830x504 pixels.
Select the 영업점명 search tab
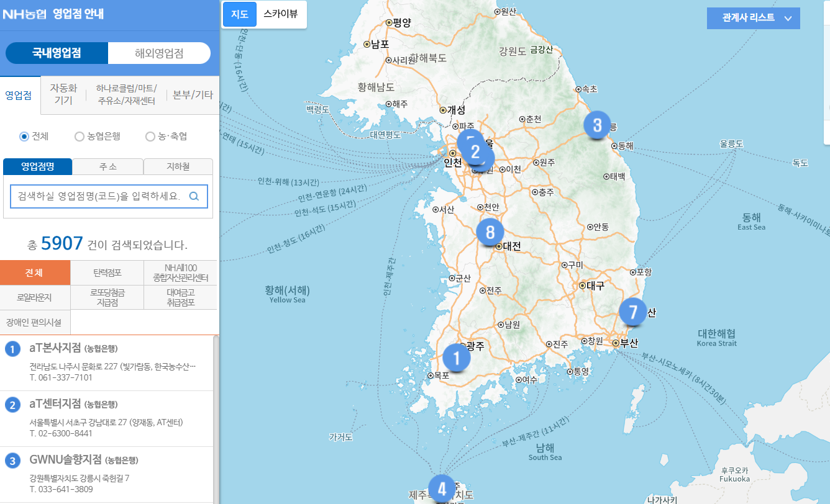coord(38,166)
